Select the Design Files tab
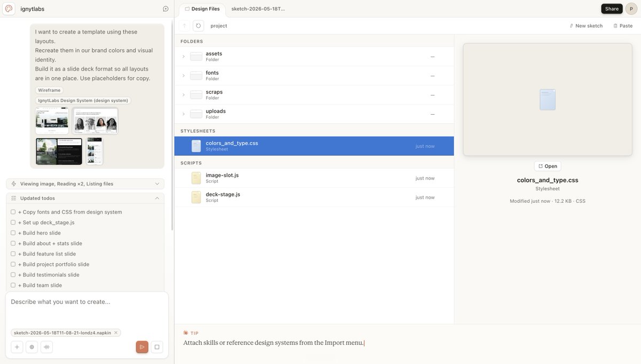This screenshot has height=364, width=641. 202,9
